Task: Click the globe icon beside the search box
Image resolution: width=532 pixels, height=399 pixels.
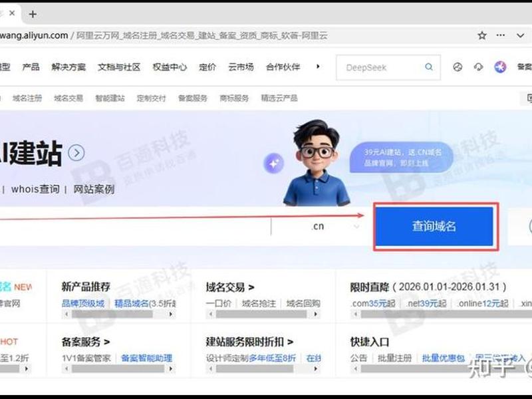Action: pyautogui.click(x=458, y=67)
